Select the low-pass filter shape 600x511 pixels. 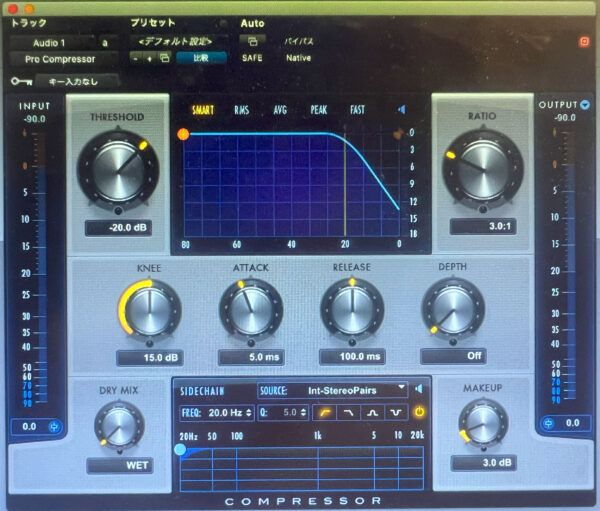(x=348, y=413)
